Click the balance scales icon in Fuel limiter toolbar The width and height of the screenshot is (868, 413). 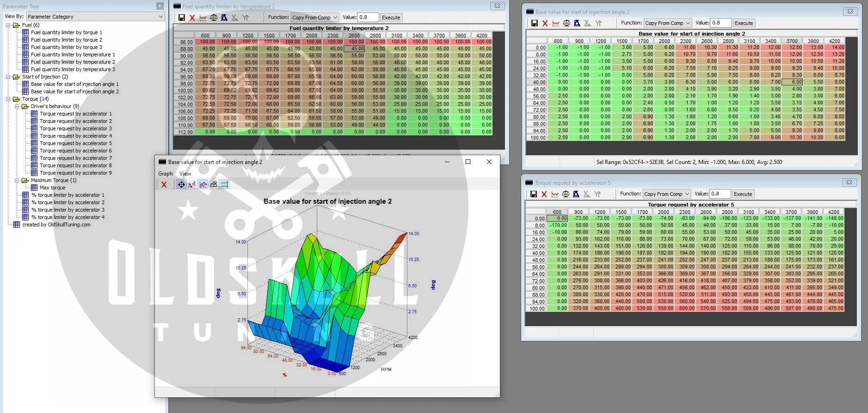pyautogui.click(x=213, y=18)
